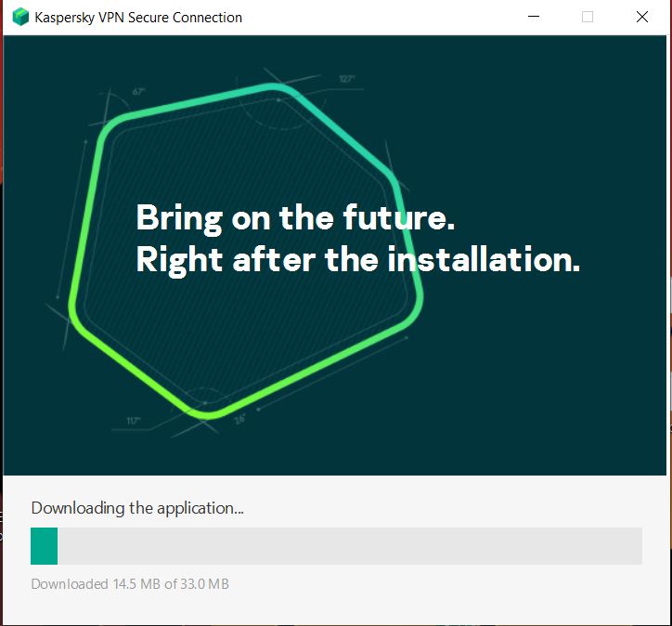Click the 'Downloaded 14.5 MB of 33.0 MB' text
The image size is (672, 626).
130,584
